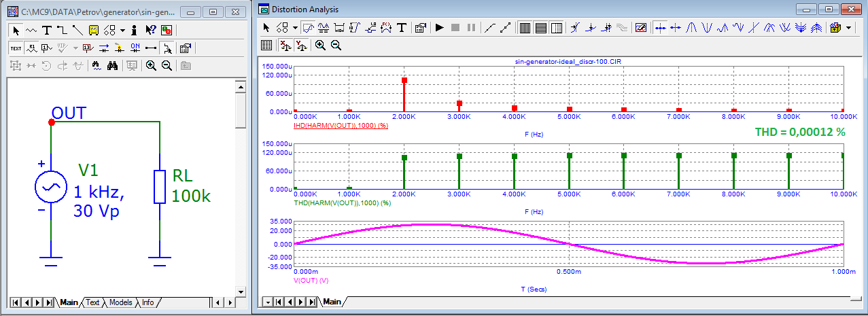Click the OUT node label
Screen dimensions: 868x316
click(x=69, y=113)
